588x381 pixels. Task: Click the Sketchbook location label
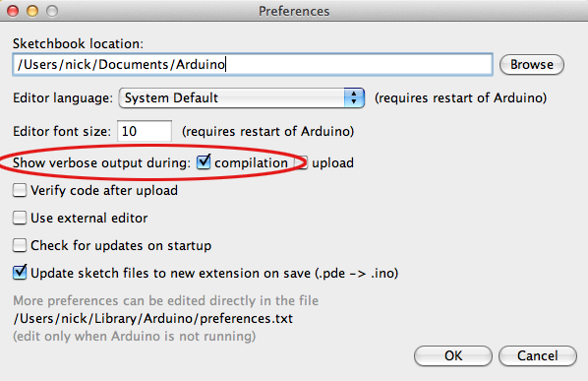click(x=78, y=44)
